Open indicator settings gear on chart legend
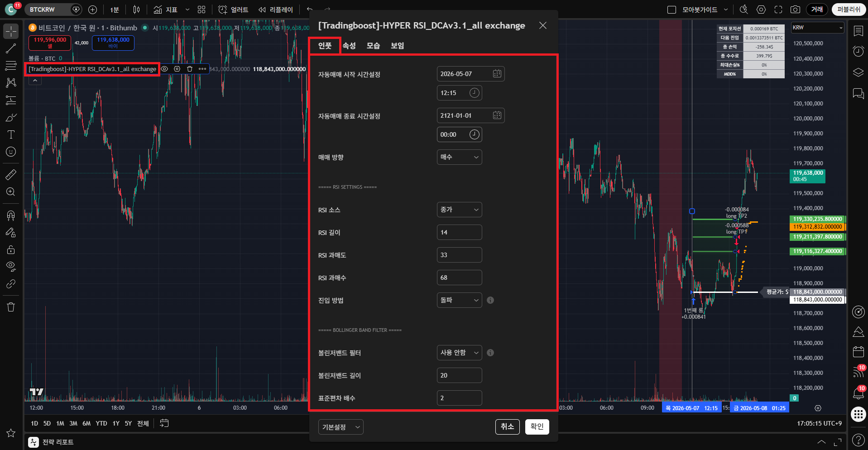Viewport: 868px width, 450px height. tap(177, 69)
